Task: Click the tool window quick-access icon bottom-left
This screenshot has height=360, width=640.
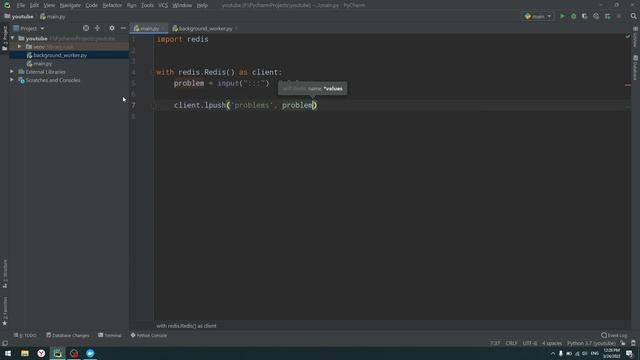Action: (4, 343)
